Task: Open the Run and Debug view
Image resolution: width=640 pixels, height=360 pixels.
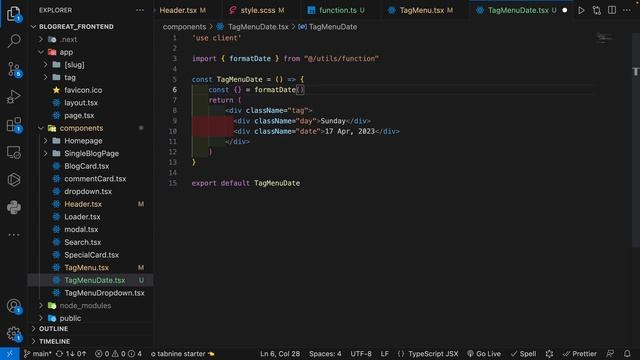Action: [x=14, y=97]
